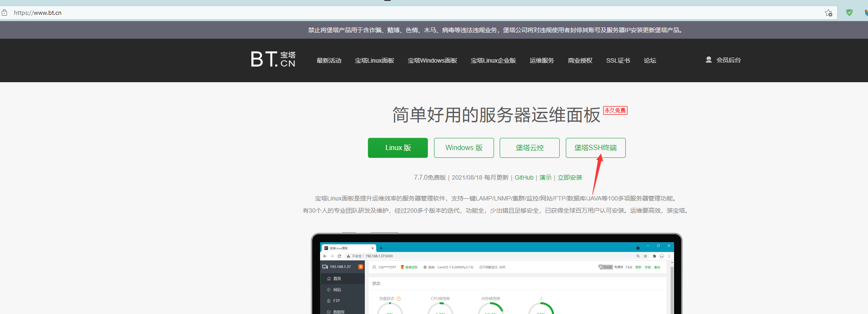This screenshot has height=314, width=868.
Task: Click the 堡塔SSH终端 button
Action: (596, 148)
